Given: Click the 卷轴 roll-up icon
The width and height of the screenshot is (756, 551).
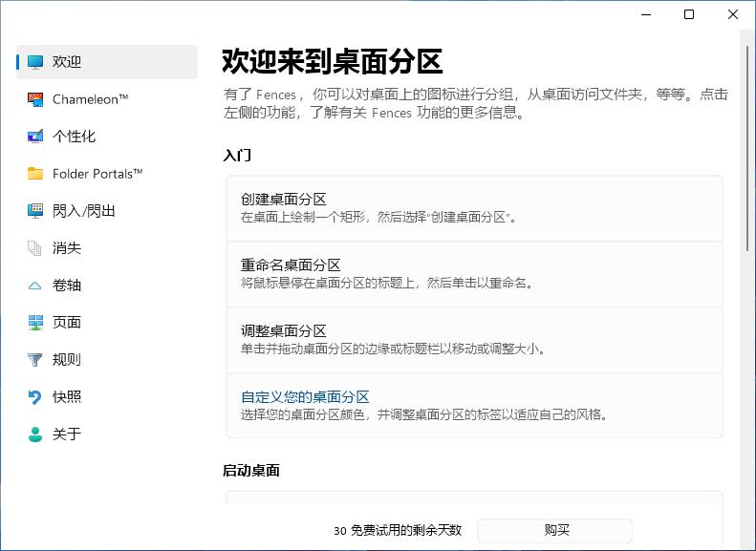Looking at the screenshot, I should pos(35,286).
